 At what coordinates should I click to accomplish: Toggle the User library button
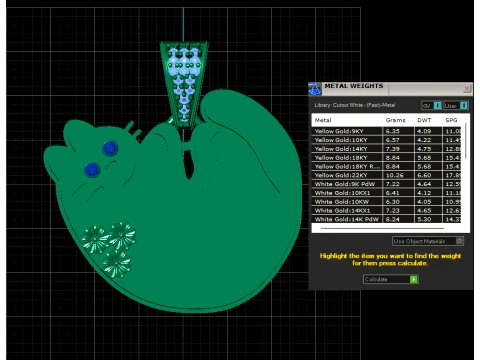456,106
